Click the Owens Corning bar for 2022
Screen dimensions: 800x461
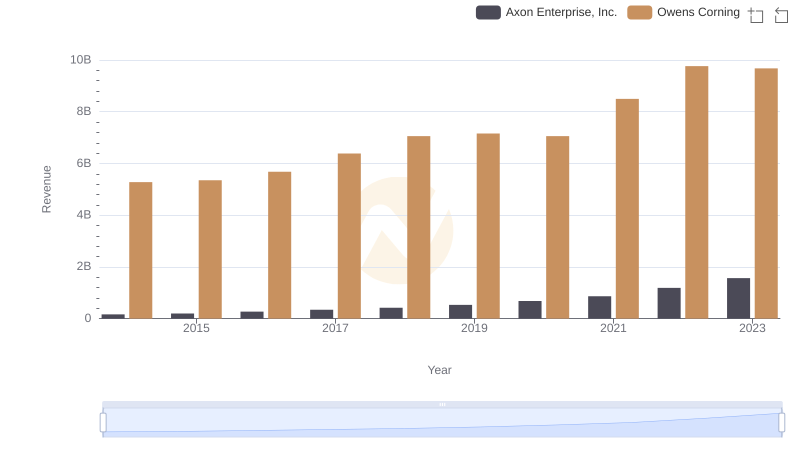696,192
